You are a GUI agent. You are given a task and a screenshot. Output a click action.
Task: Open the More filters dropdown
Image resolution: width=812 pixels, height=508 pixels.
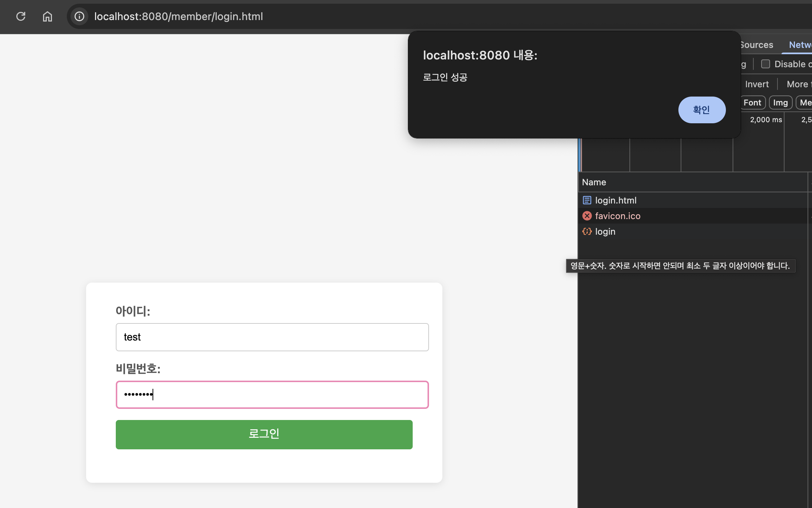pyautogui.click(x=798, y=84)
